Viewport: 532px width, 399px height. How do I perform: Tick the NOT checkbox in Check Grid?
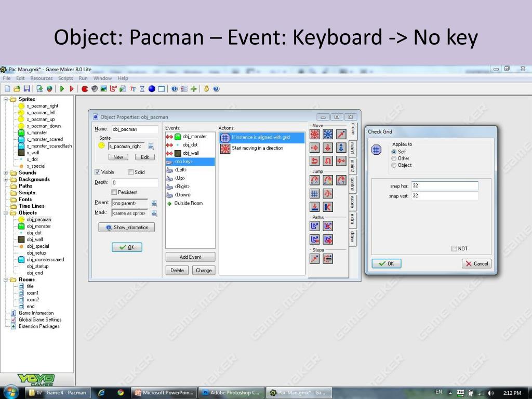(x=454, y=249)
